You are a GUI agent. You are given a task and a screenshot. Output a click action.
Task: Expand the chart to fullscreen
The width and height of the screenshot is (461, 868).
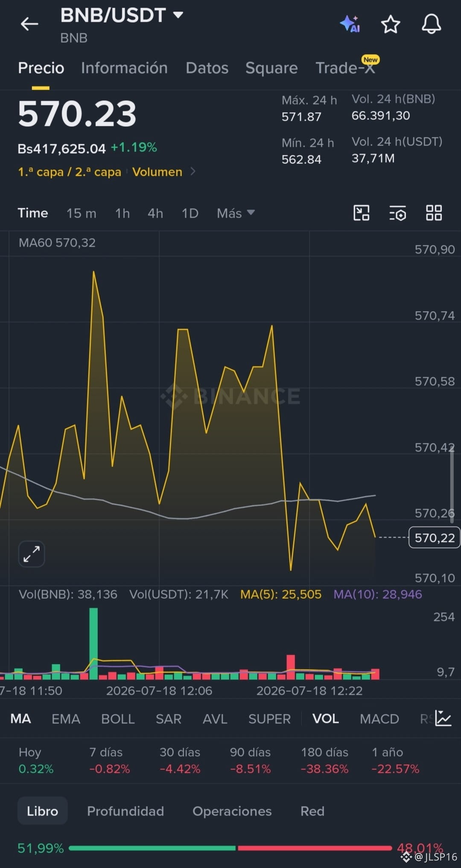click(32, 554)
